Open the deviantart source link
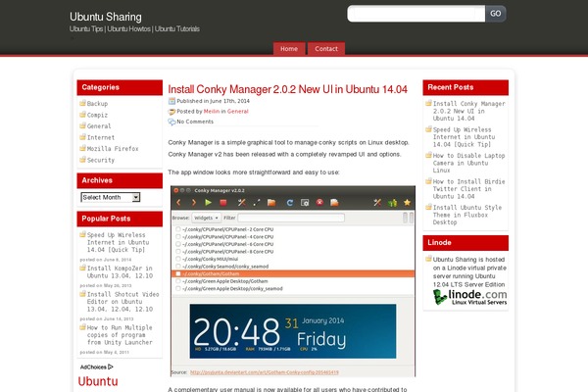Viewport: 588px width, 392px height. (265, 372)
